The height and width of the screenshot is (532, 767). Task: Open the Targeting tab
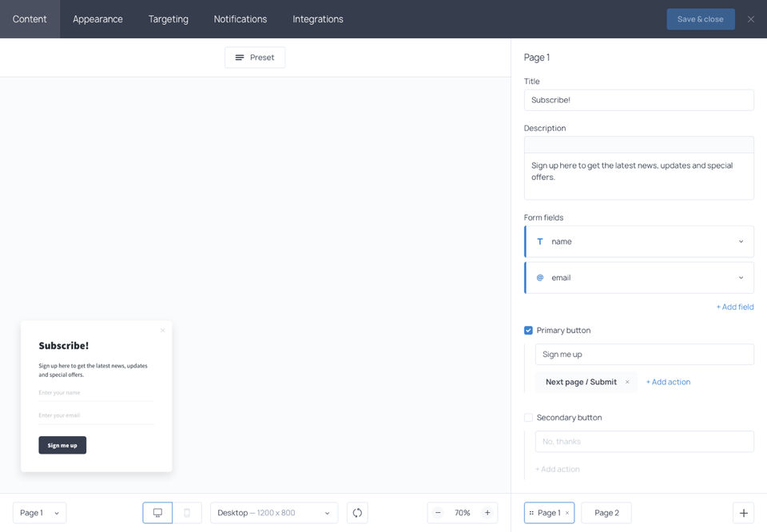click(x=169, y=19)
